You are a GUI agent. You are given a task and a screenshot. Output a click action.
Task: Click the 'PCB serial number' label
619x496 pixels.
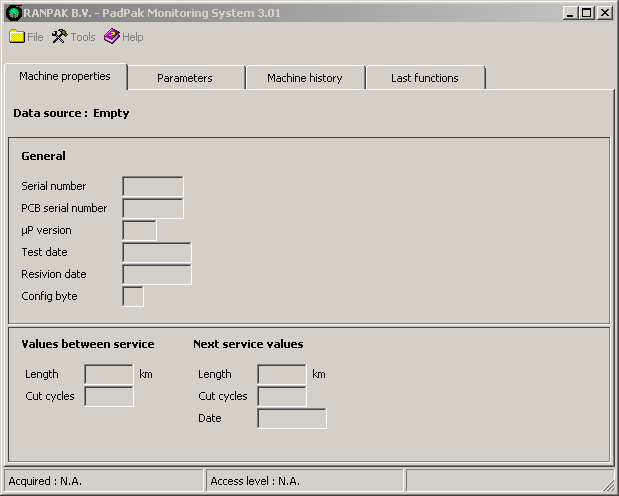64,208
